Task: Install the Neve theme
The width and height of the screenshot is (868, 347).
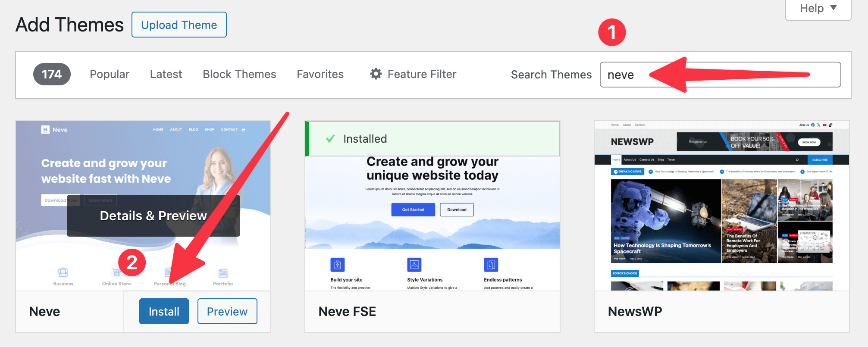Action: [x=164, y=311]
